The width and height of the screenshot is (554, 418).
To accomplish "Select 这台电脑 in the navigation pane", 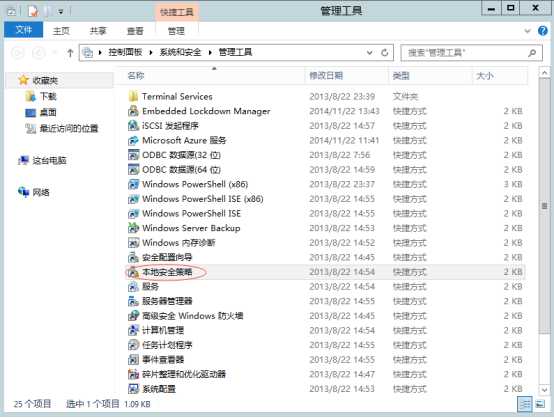I will [49, 161].
